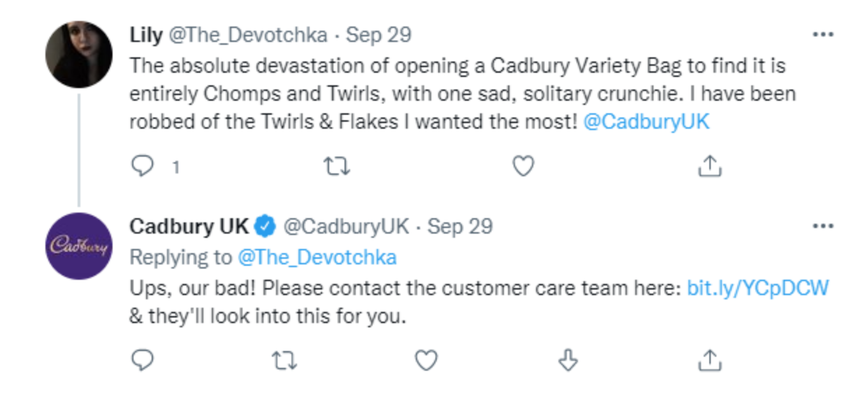This screenshot has height=414, width=868.
Task: Share Cadbury UK's reply tweet
Action: coord(709,360)
